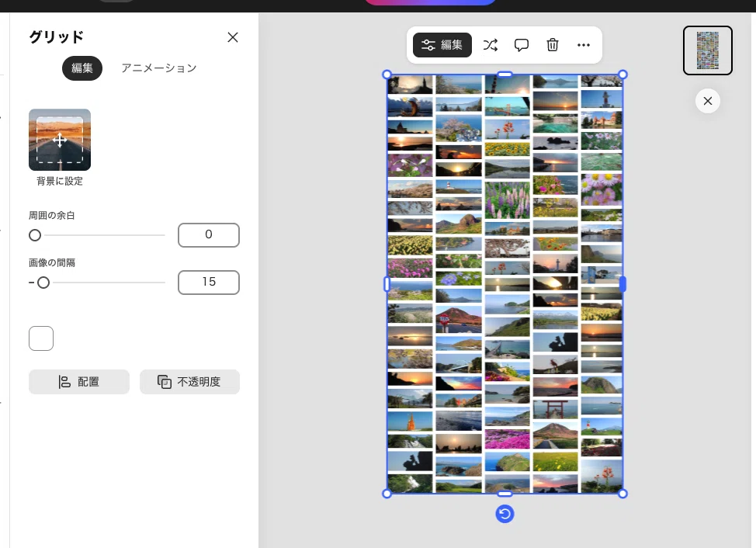Click the top edge middle handle
The height and width of the screenshot is (548, 756).
pyautogui.click(x=505, y=75)
